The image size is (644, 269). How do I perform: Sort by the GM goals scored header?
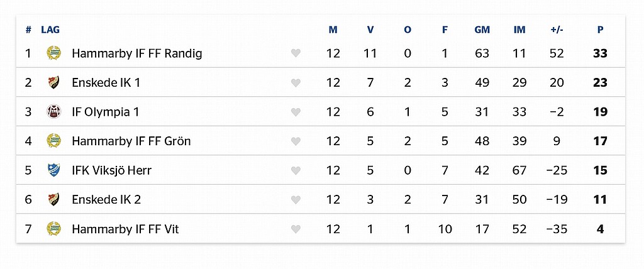pos(482,30)
